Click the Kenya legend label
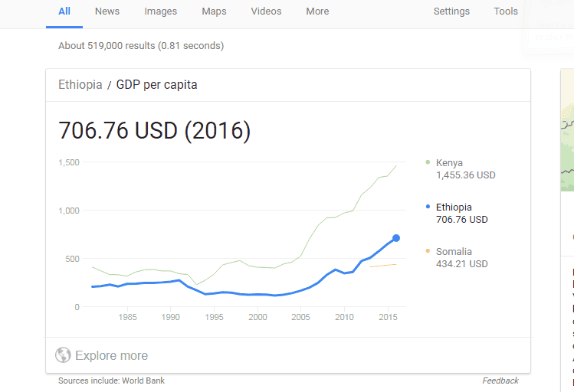Viewport: 574px width, 392px height. click(x=449, y=162)
